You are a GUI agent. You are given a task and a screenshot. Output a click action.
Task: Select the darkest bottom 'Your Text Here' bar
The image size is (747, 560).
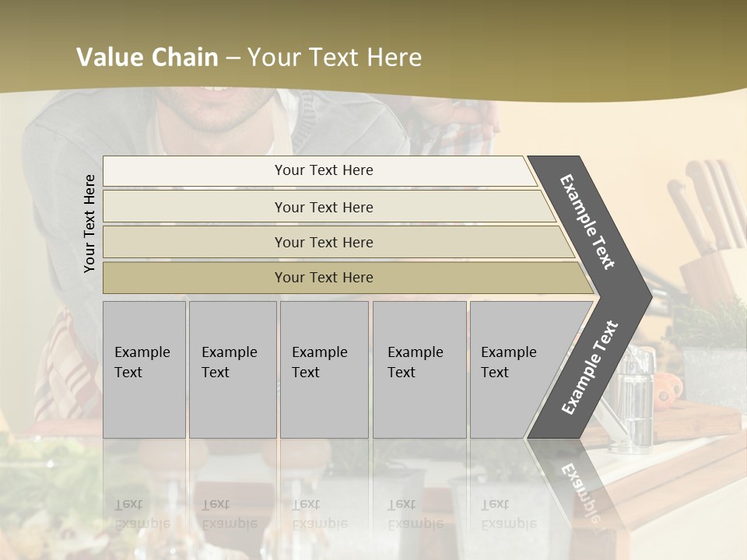point(324,278)
